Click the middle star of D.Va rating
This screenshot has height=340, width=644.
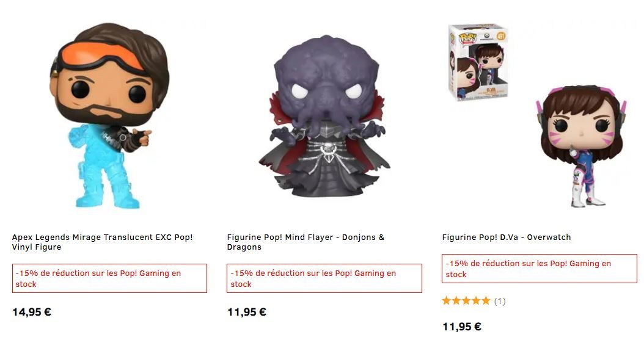coord(466,301)
